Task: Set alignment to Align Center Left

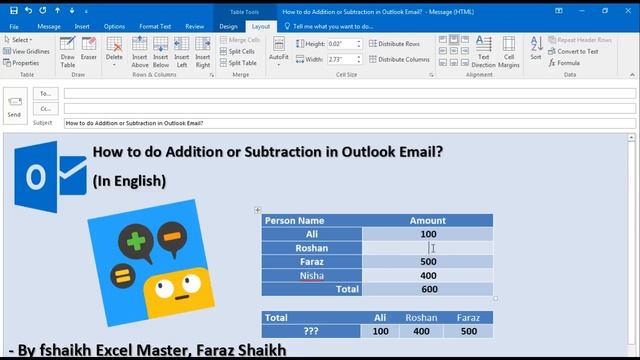Action: tap(443, 51)
